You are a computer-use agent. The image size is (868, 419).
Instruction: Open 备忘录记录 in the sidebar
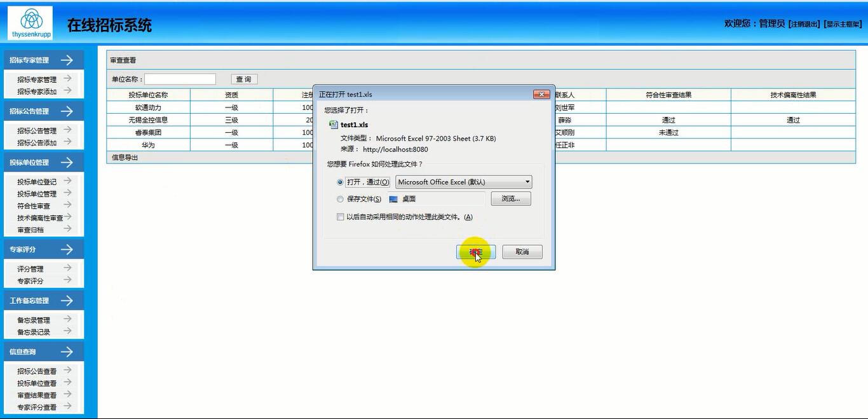pyautogui.click(x=34, y=332)
